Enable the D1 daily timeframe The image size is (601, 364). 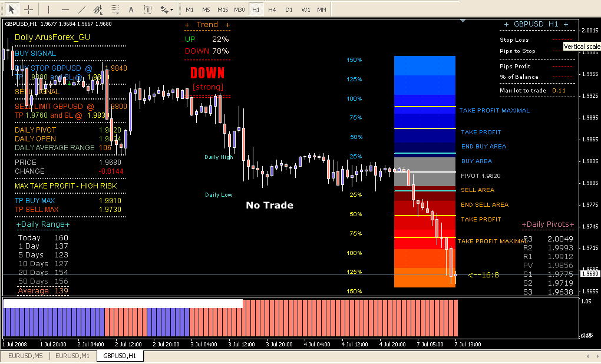[289, 10]
